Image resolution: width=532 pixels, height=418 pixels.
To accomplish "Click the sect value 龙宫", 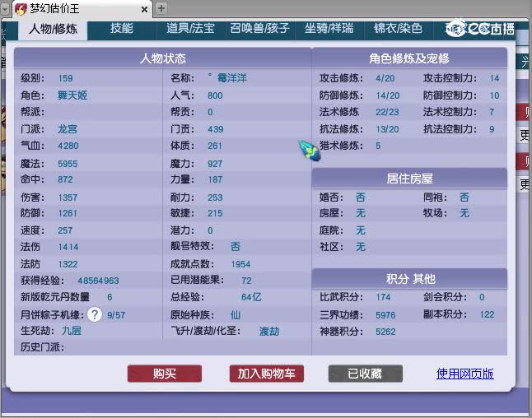I will tap(68, 129).
